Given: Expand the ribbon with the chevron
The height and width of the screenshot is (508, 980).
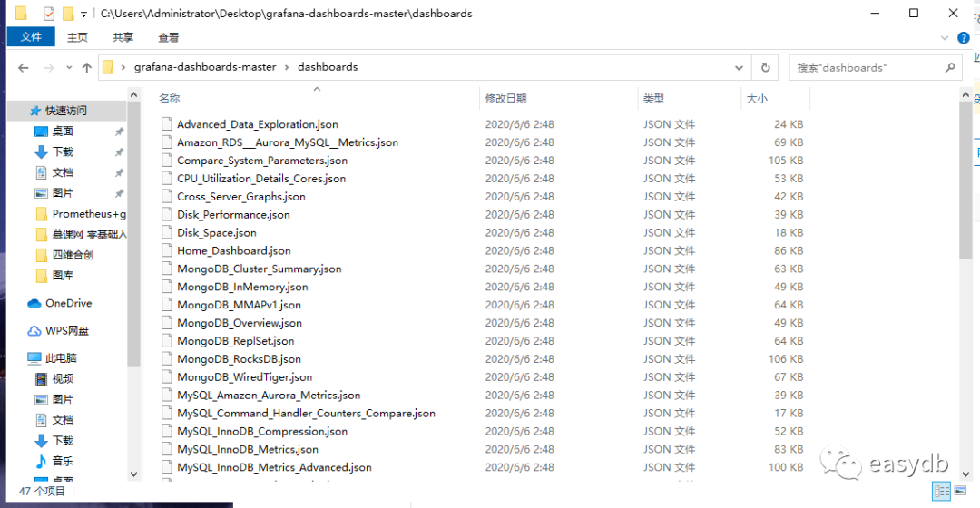Looking at the screenshot, I should (x=945, y=37).
